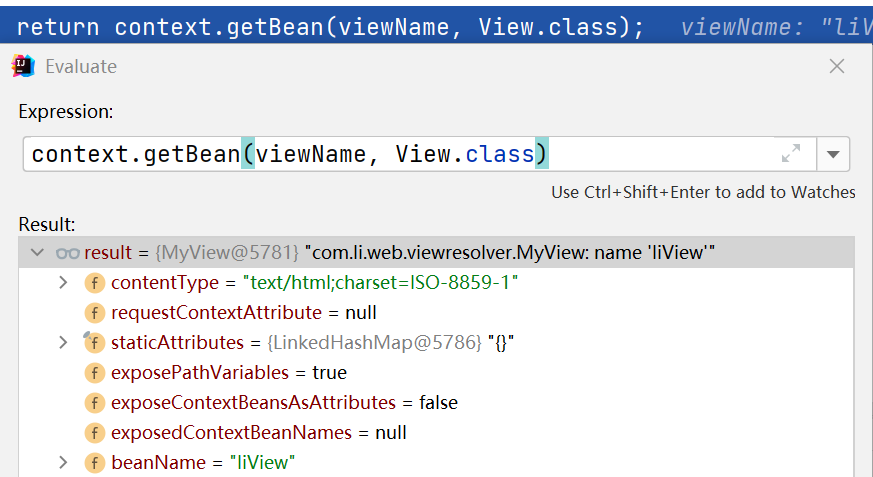Click the exposePathVariables field icon

[x=95, y=373]
